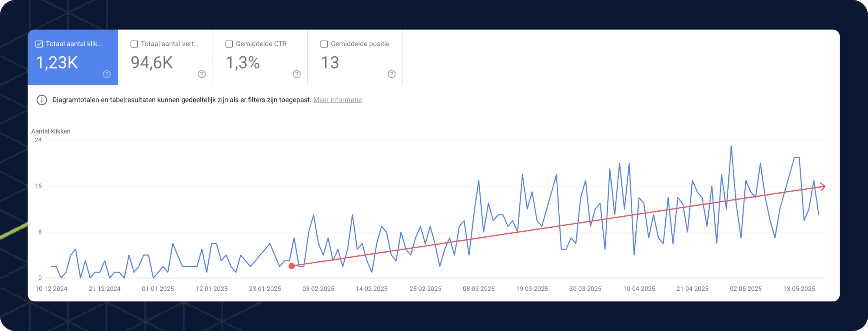The image size is (868, 331).
Task: Open the Meer informatie link
Action: pyautogui.click(x=337, y=100)
